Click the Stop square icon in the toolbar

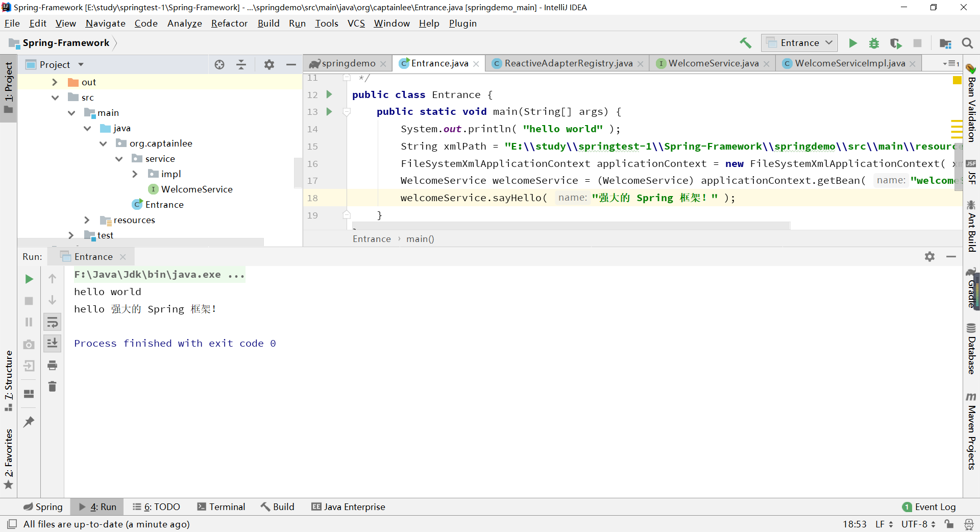[917, 43]
